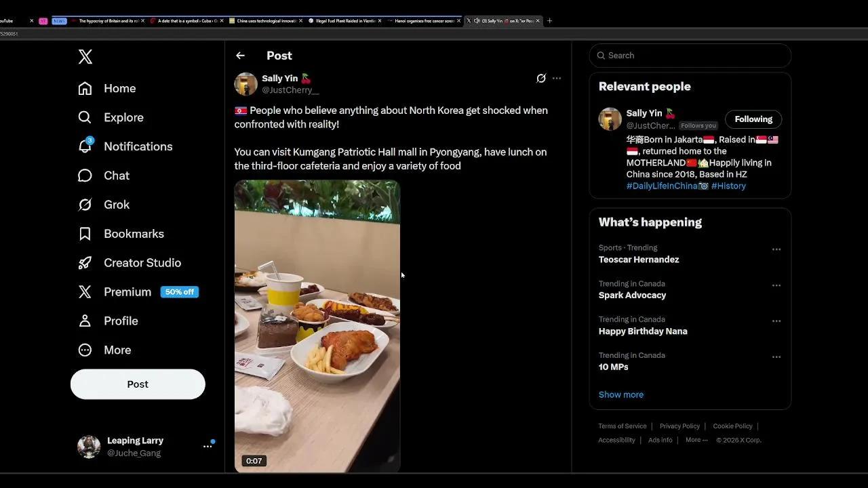Open the #DailyLifeInChina hashtag link
The height and width of the screenshot is (488, 868).
[662, 186]
